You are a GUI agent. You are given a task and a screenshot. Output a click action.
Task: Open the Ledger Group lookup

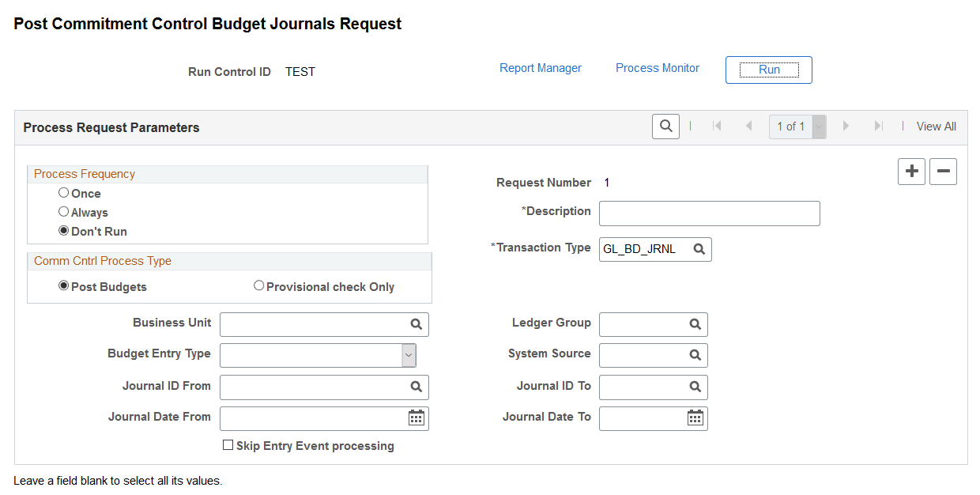[695, 324]
